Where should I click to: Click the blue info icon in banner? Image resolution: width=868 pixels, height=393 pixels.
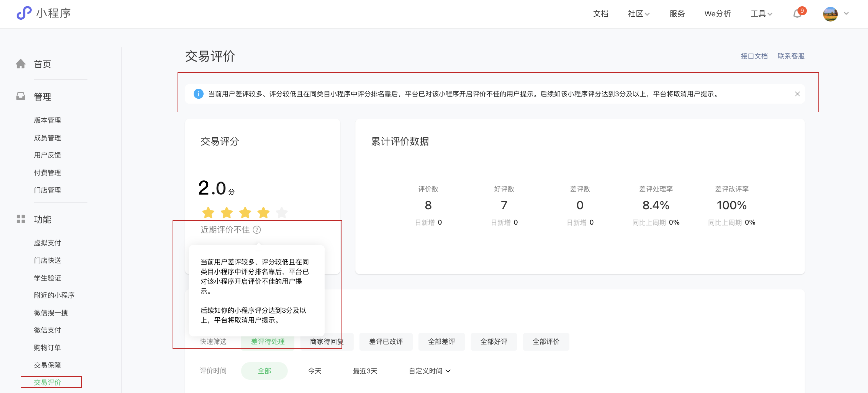[199, 94]
